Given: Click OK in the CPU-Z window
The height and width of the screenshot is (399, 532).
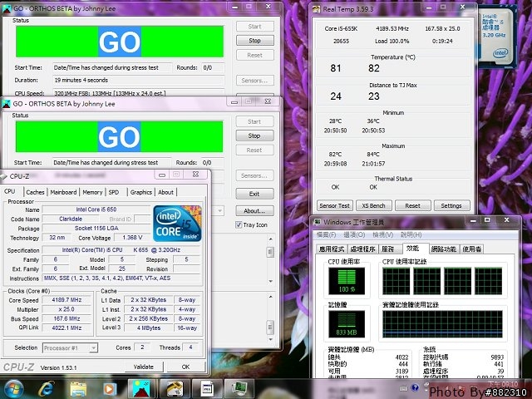Looking at the screenshot, I should pyautogui.click(x=185, y=367).
